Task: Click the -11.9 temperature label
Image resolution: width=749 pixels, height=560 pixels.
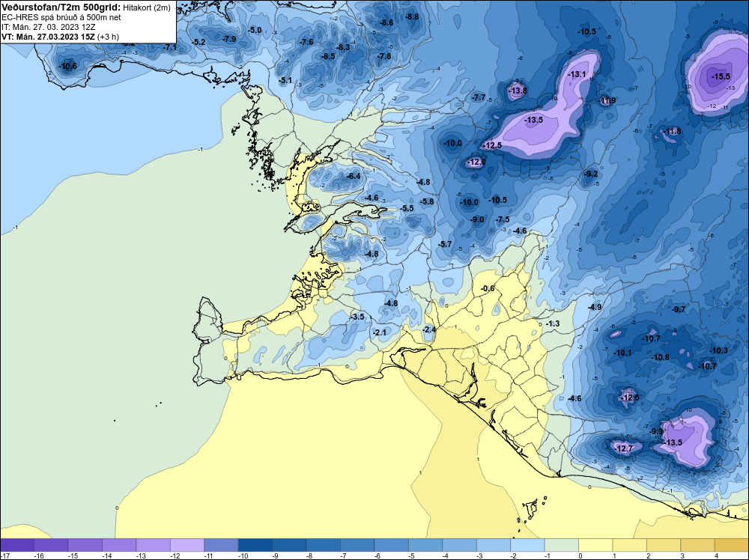Action: [607, 100]
